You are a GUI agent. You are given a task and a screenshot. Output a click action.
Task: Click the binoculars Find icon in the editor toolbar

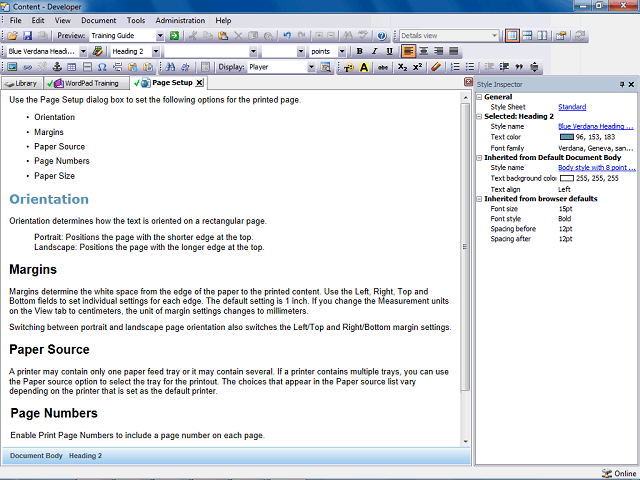click(171, 67)
